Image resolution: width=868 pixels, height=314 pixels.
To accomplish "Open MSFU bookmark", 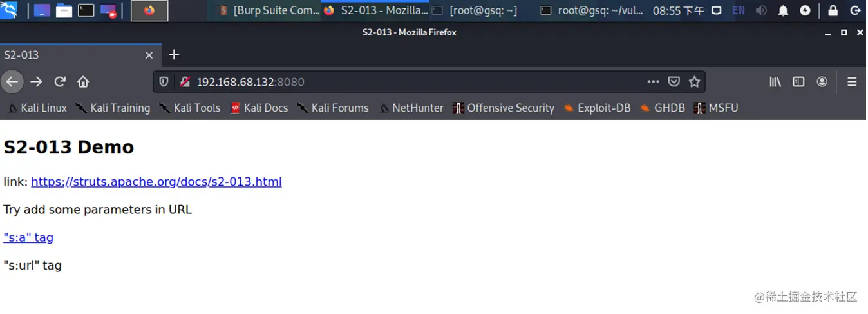I will coord(716,108).
